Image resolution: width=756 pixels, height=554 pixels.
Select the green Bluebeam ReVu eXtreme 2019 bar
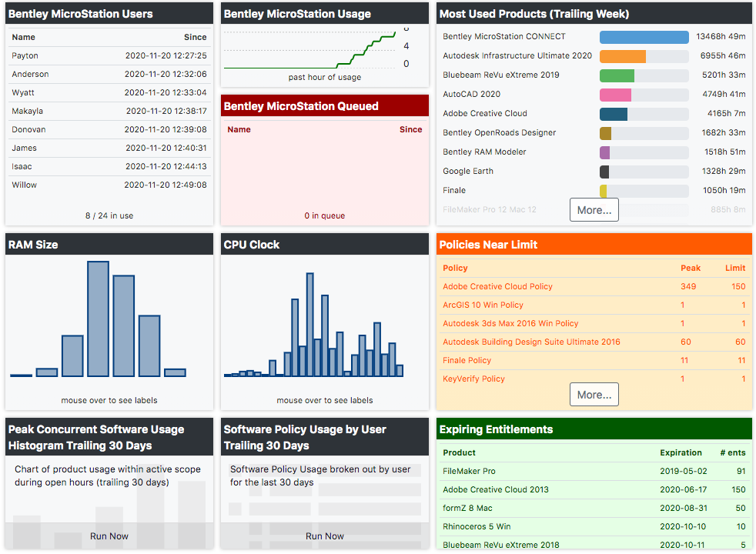pyautogui.click(x=617, y=75)
